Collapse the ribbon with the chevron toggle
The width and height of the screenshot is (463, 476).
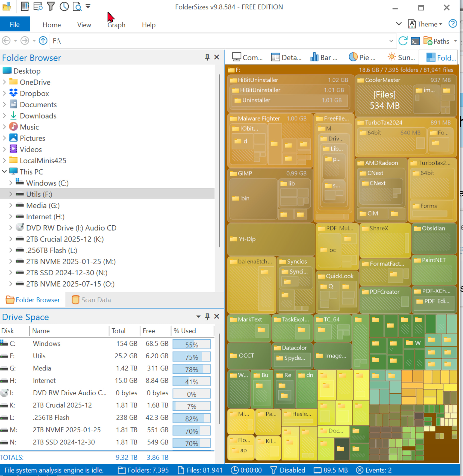click(x=399, y=24)
